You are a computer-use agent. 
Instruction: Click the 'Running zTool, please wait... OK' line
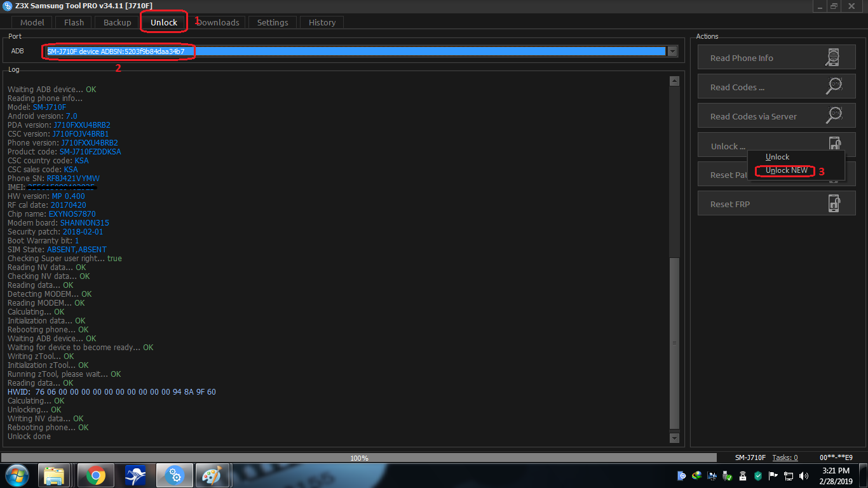64,374
